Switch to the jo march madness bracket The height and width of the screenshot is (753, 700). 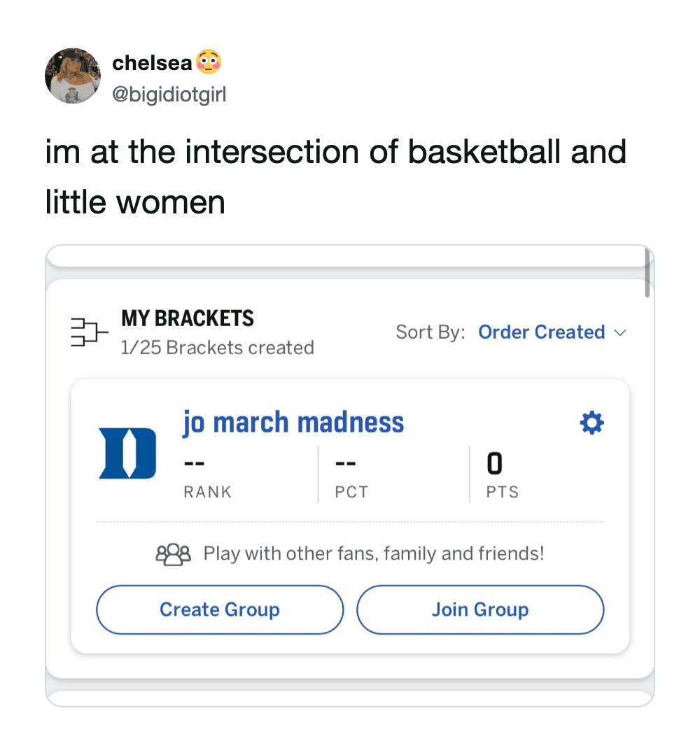pos(293,422)
